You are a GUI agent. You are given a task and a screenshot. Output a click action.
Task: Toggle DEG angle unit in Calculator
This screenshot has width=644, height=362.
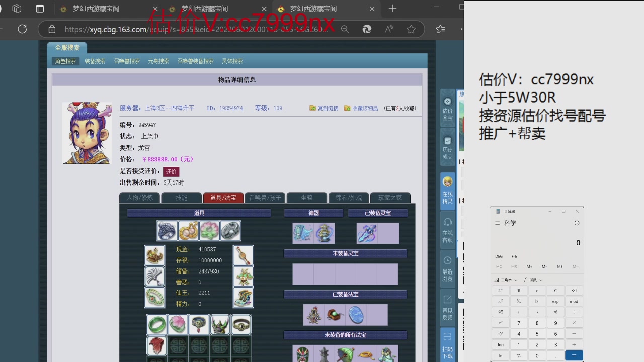[x=499, y=256]
